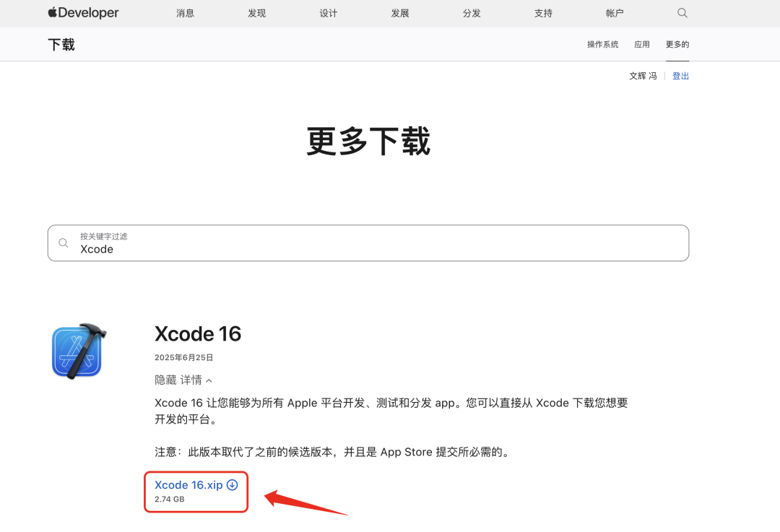The height and width of the screenshot is (532, 780).
Task: Open the 发现 menu item
Action: click(256, 14)
